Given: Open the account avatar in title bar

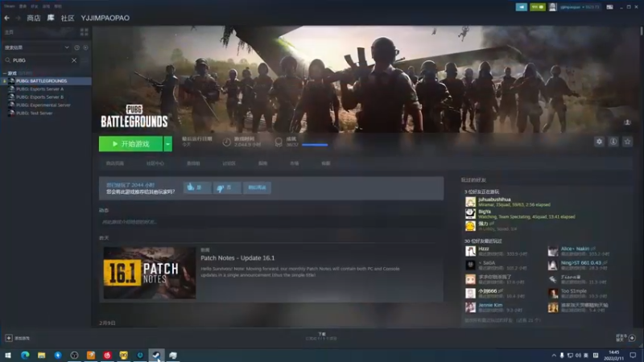Looking at the screenshot, I should (x=553, y=7).
